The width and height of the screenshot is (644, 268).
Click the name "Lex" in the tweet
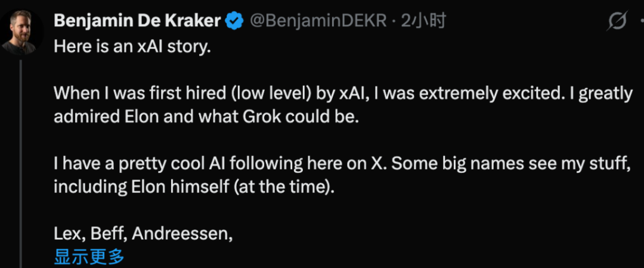pos(67,233)
